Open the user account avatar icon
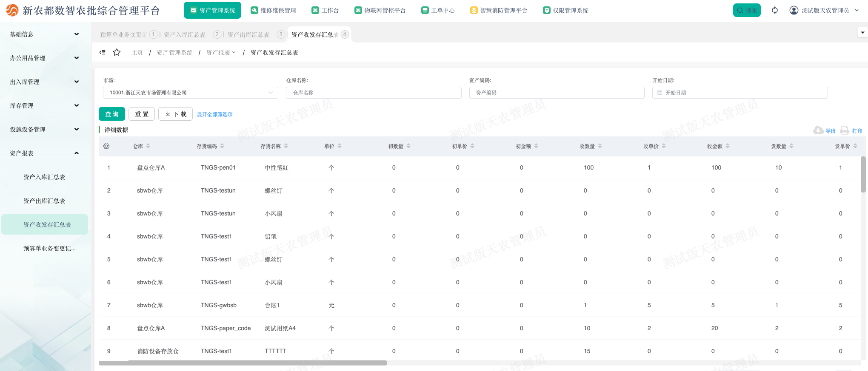Image resolution: width=868 pixels, height=371 pixels. (794, 10)
